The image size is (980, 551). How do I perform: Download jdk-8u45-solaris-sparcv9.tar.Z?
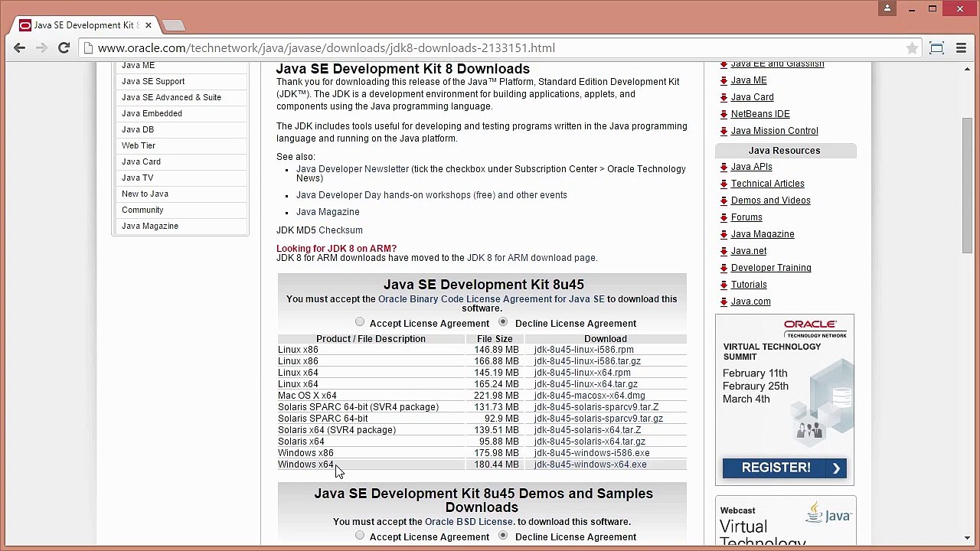point(596,407)
